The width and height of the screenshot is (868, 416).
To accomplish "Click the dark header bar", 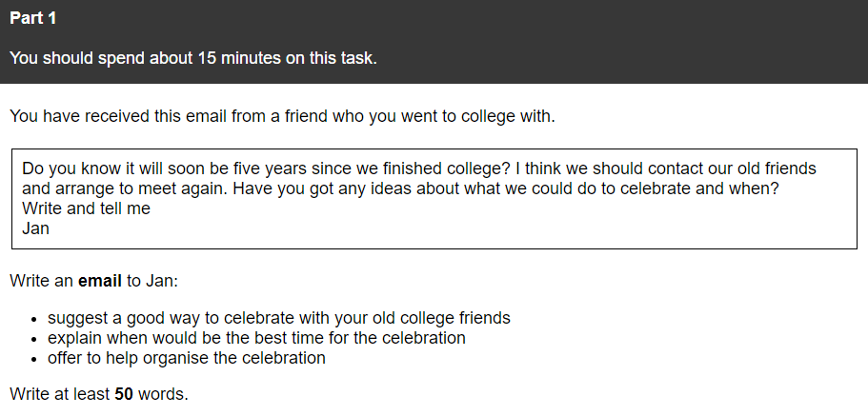I will click(434, 42).
